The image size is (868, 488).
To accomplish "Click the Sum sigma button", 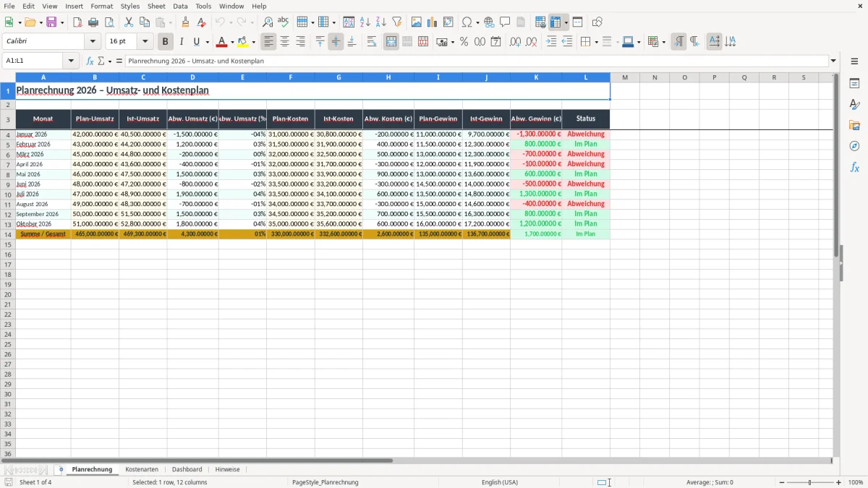I will point(101,61).
